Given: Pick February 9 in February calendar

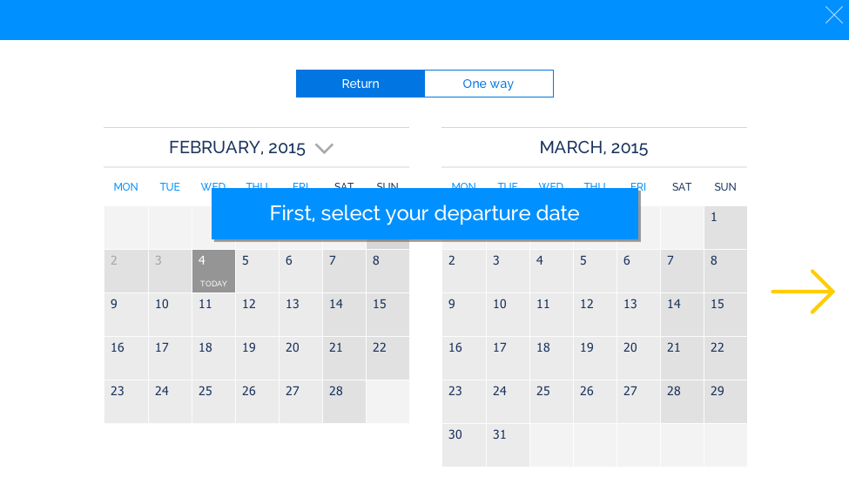Looking at the screenshot, I should click(126, 314).
